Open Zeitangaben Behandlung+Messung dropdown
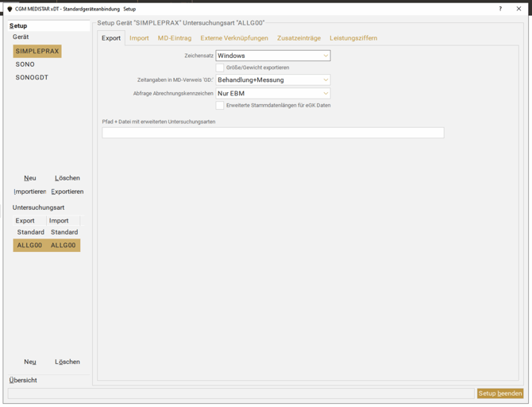 [x=273, y=79]
